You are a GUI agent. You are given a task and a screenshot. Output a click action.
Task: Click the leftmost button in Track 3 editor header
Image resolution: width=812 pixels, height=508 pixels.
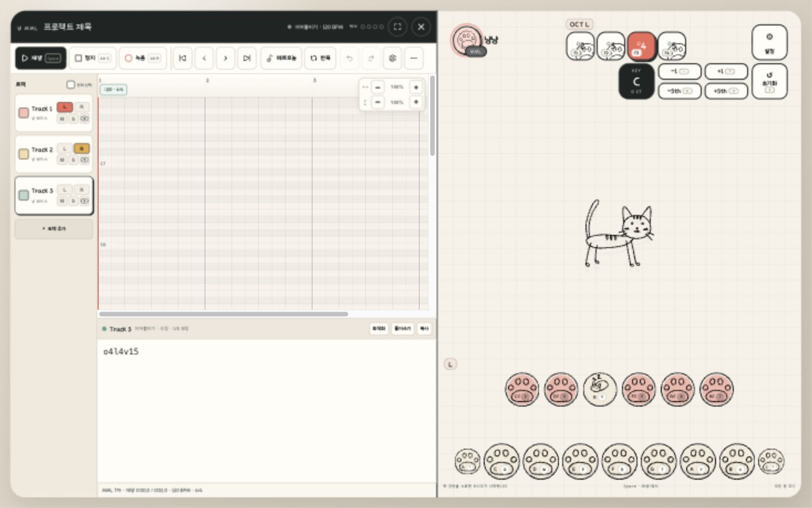tap(379, 329)
